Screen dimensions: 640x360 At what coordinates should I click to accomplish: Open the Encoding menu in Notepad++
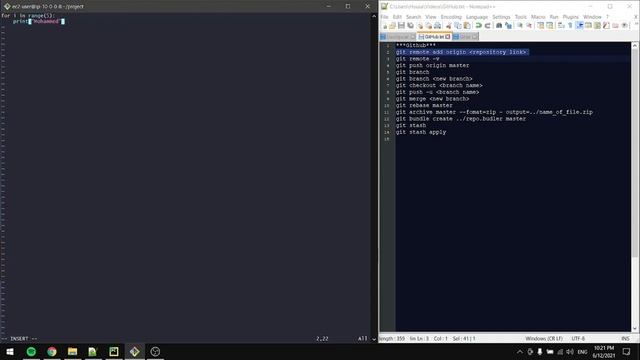(451, 17)
